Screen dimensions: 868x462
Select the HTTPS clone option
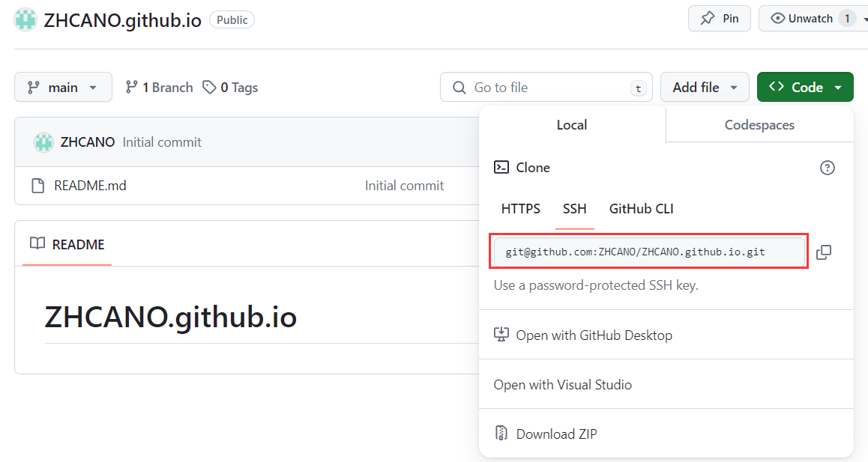(520, 209)
